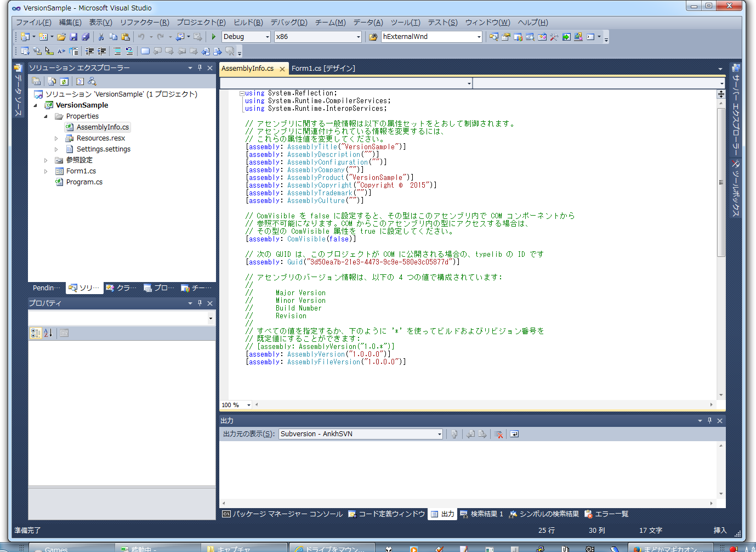The height and width of the screenshot is (552, 756).
Task: Open the サーバー エクスプローラー side tab
Action: (736, 109)
